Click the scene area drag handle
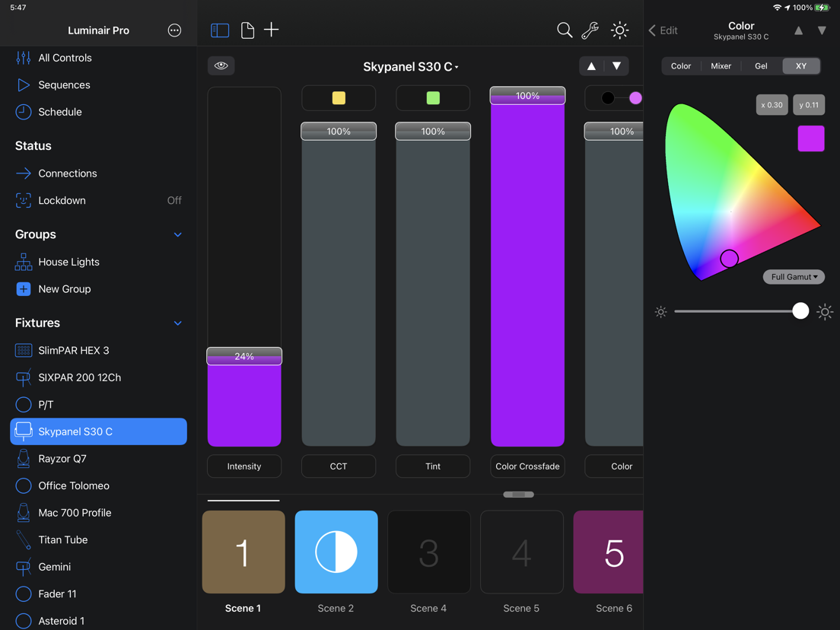Screen dimensions: 840x630 click(x=519, y=495)
